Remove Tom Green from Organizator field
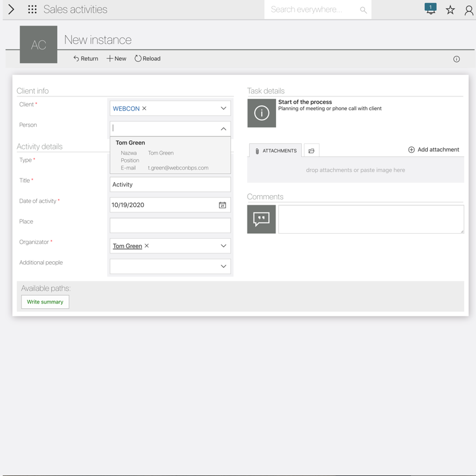476x476 pixels. [147, 246]
